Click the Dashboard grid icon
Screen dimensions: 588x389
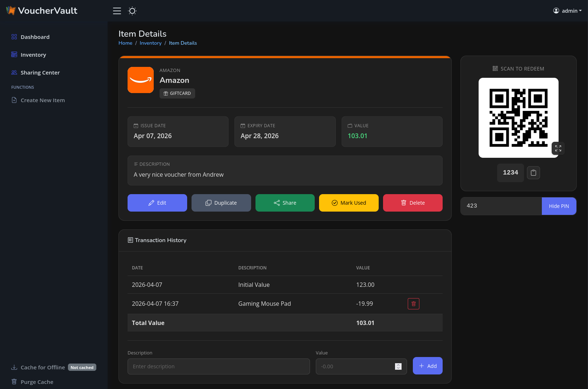coord(14,37)
